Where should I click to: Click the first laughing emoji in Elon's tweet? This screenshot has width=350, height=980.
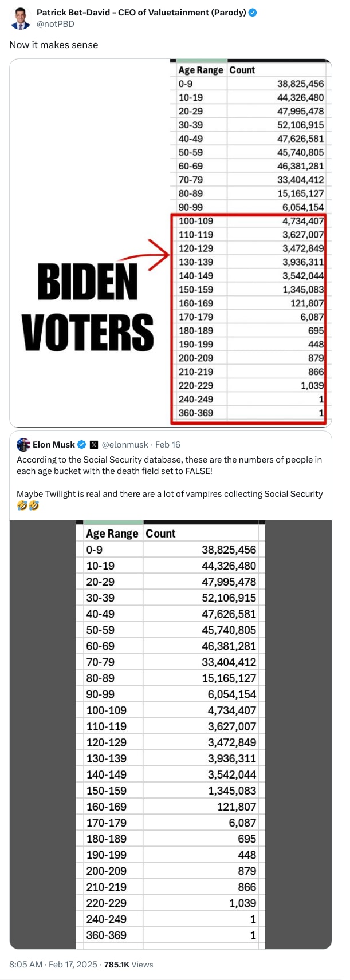pos(23,505)
